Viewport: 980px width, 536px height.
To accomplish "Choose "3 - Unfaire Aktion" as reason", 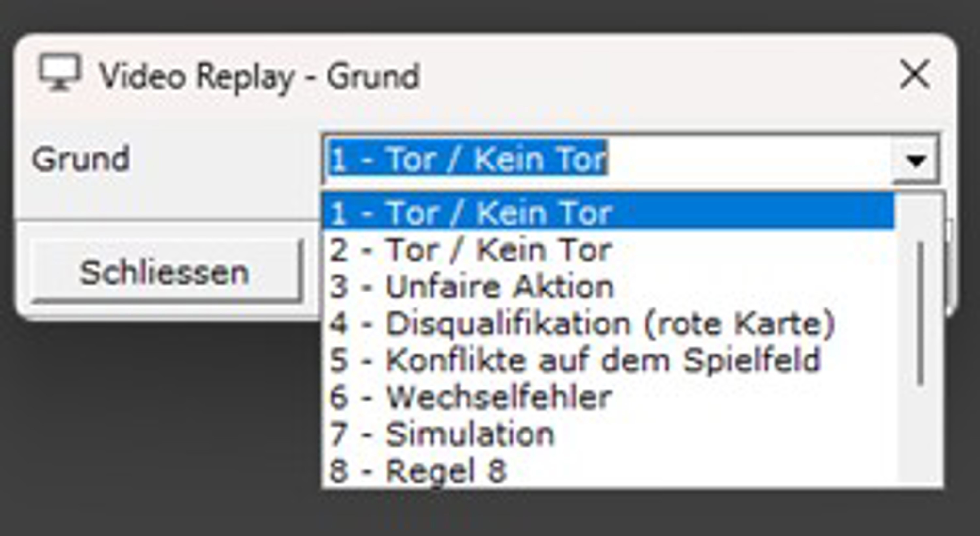I will tap(472, 287).
